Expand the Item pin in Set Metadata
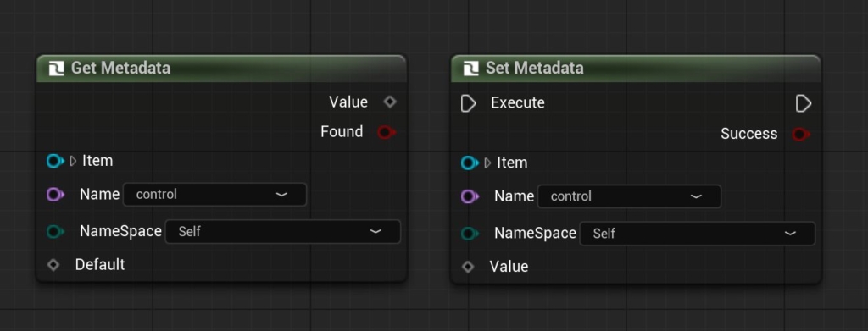Screen dimensions: 868x331 point(487,163)
